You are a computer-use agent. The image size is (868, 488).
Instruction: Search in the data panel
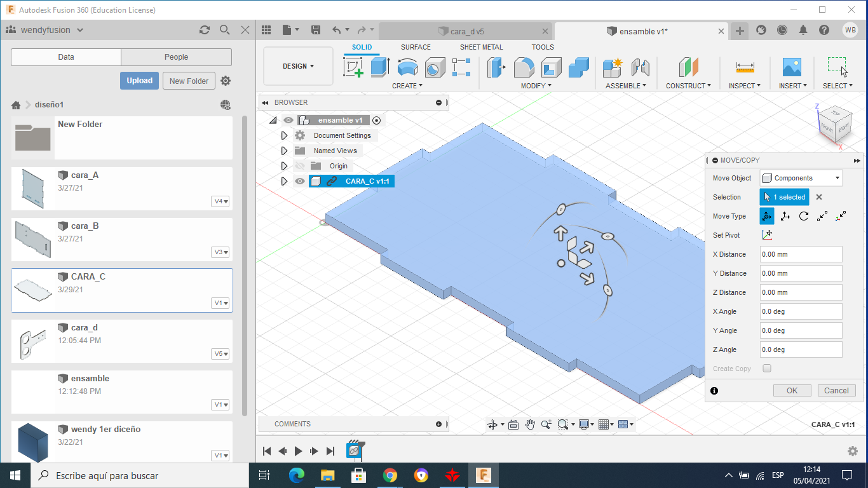click(224, 30)
